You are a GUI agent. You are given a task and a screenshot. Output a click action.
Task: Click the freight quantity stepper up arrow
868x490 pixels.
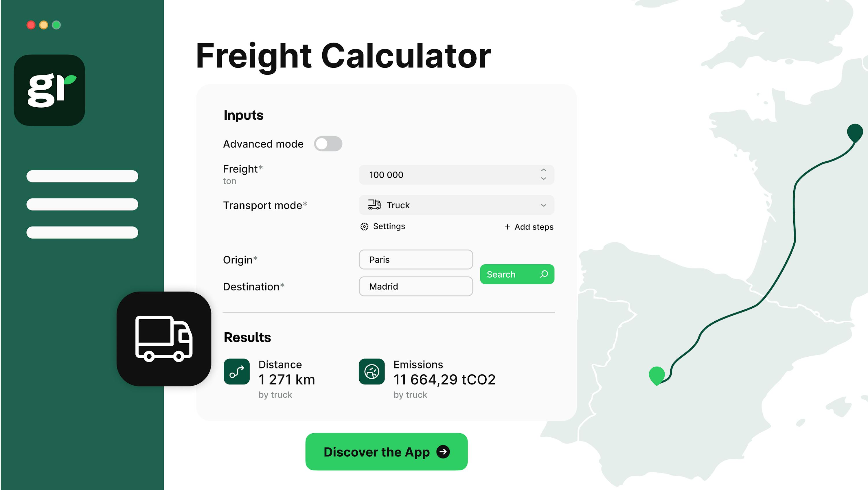[x=543, y=170]
